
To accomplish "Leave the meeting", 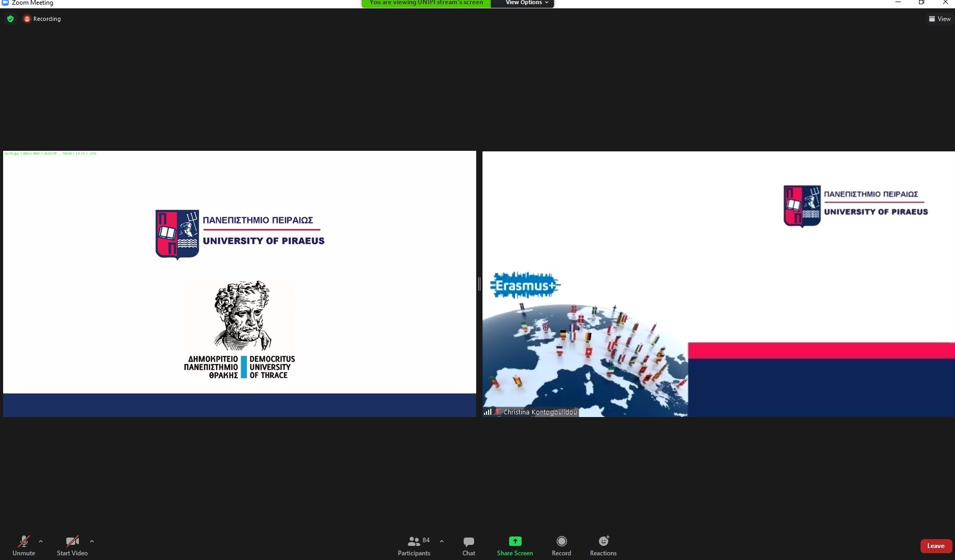I will point(936,546).
